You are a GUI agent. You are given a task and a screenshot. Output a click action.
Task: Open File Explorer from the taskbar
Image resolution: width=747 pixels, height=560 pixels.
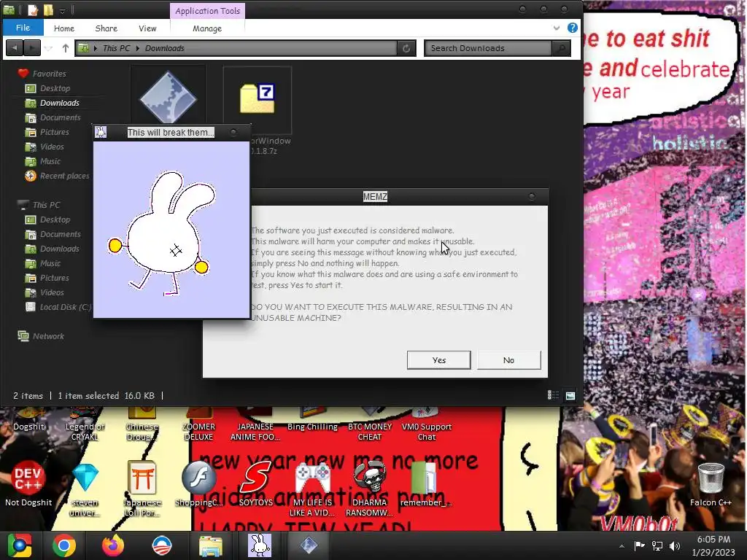(210, 545)
